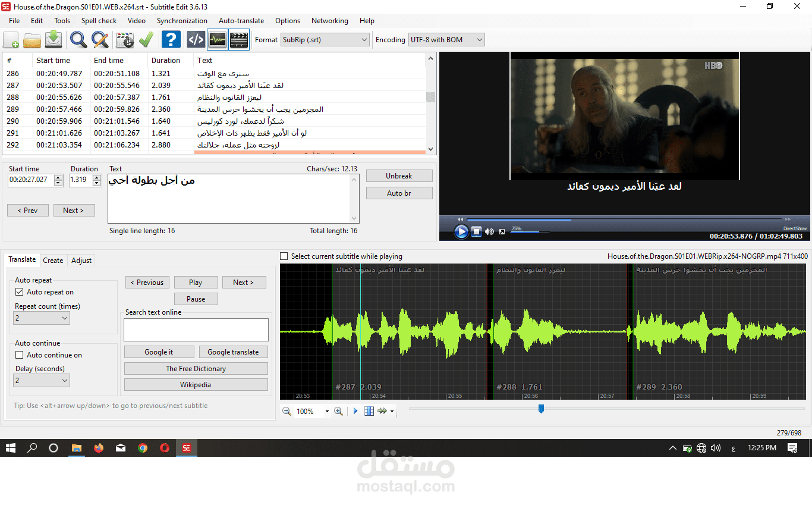Fast-forward video with double-right arrows

point(788,219)
